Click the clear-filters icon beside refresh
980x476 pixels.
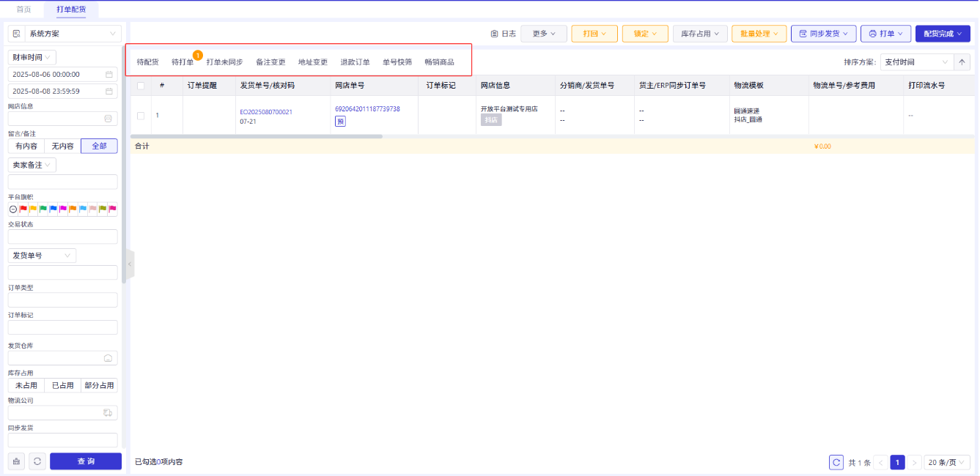pos(17,461)
